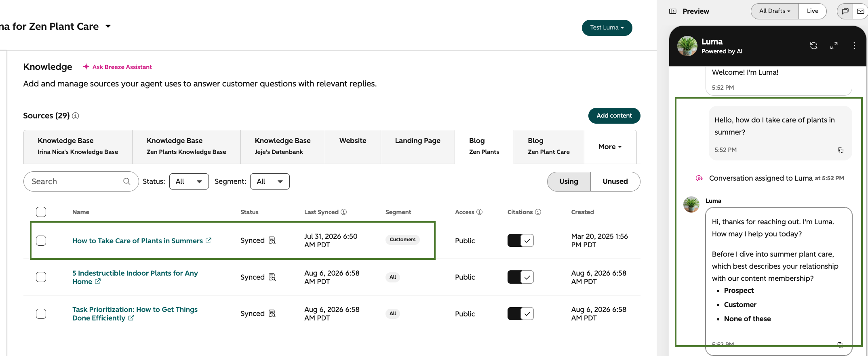Switch to Zen Plants Knowledge Base tab
Image resolution: width=868 pixels, height=356 pixels.
point(186,146)
